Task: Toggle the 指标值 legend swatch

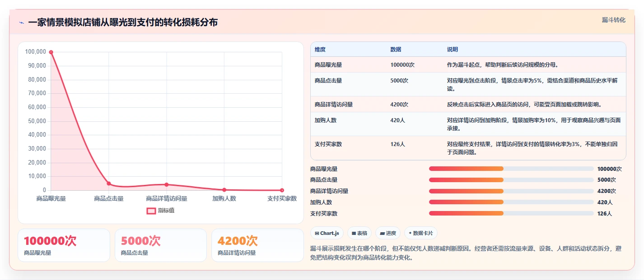Action: 151,211
